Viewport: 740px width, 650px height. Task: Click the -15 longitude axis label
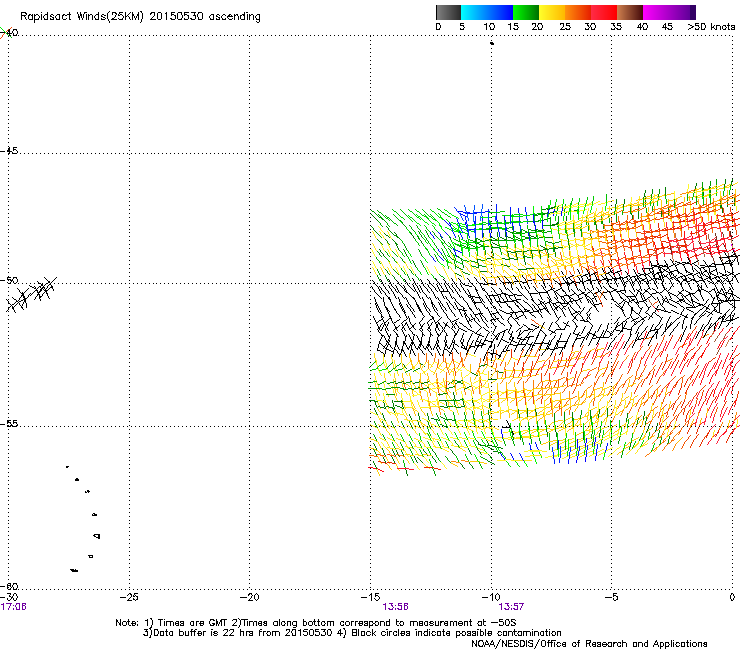point(370,597)
